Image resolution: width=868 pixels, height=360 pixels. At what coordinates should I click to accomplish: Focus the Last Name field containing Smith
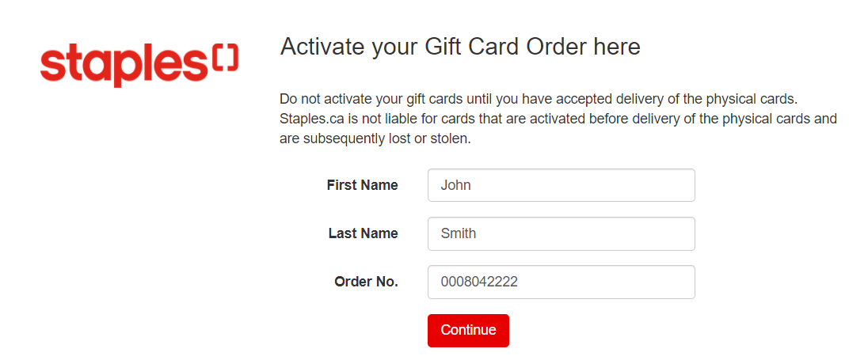coord(561,233)
